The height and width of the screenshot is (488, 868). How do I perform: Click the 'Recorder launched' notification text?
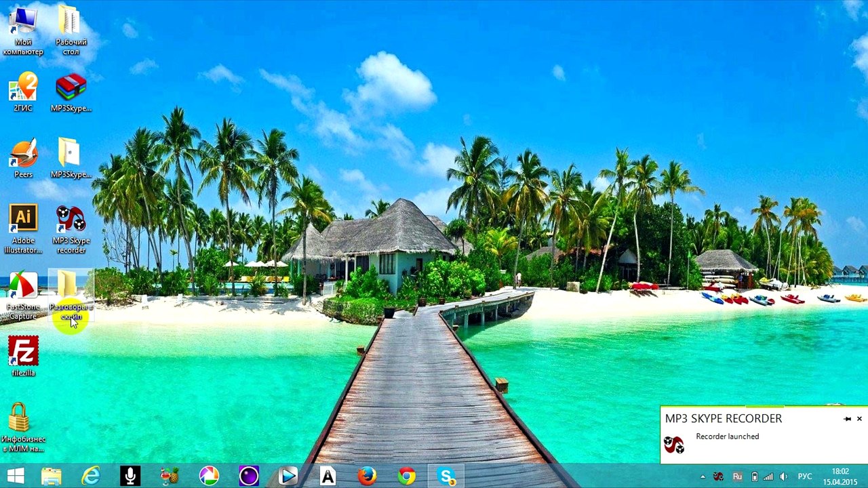(727, 436)
